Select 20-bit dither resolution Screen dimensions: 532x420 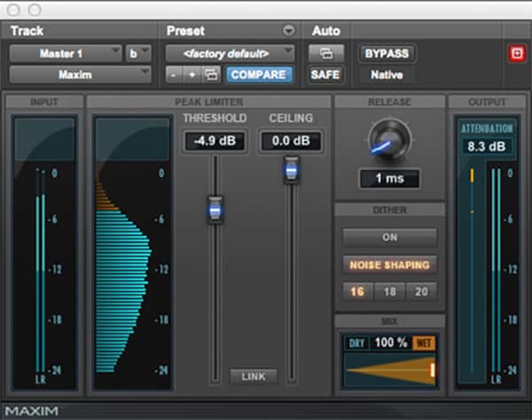point(421,292)
